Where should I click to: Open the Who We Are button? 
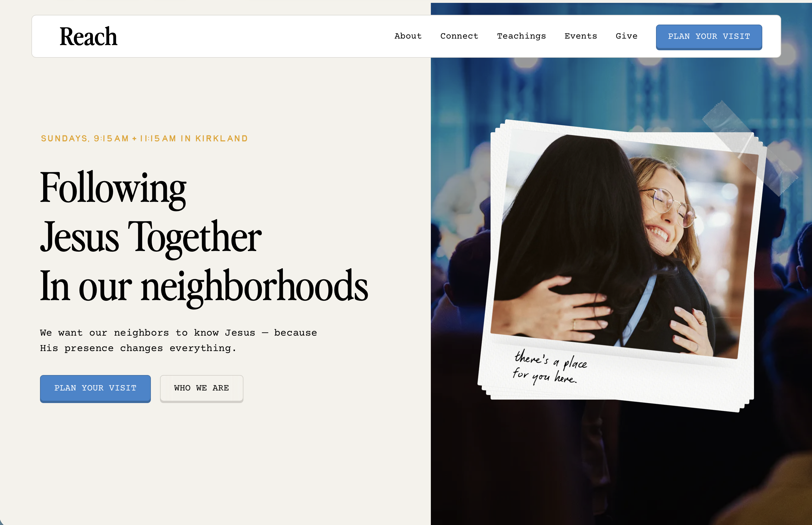click(201, 388)
